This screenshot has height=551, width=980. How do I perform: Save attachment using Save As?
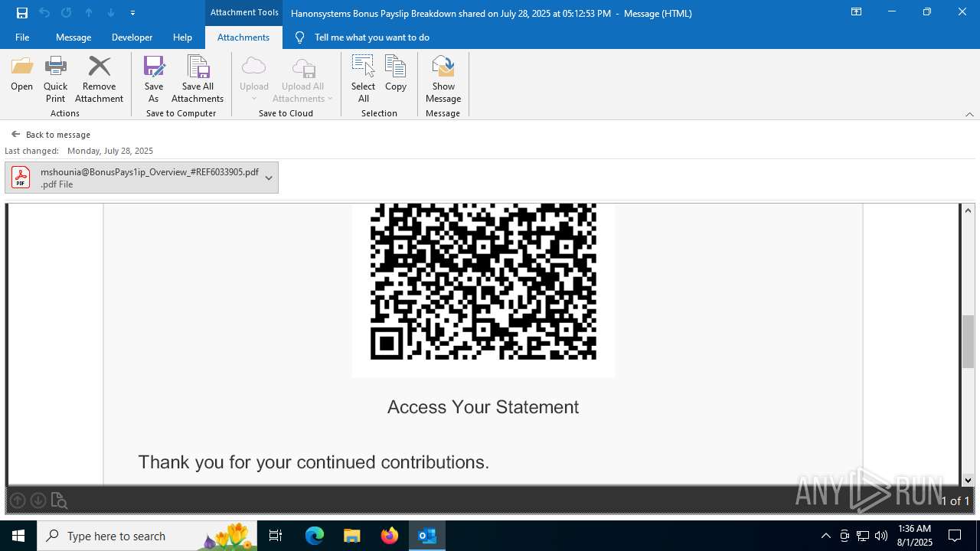pyautogui.click(x=153, y=79)
